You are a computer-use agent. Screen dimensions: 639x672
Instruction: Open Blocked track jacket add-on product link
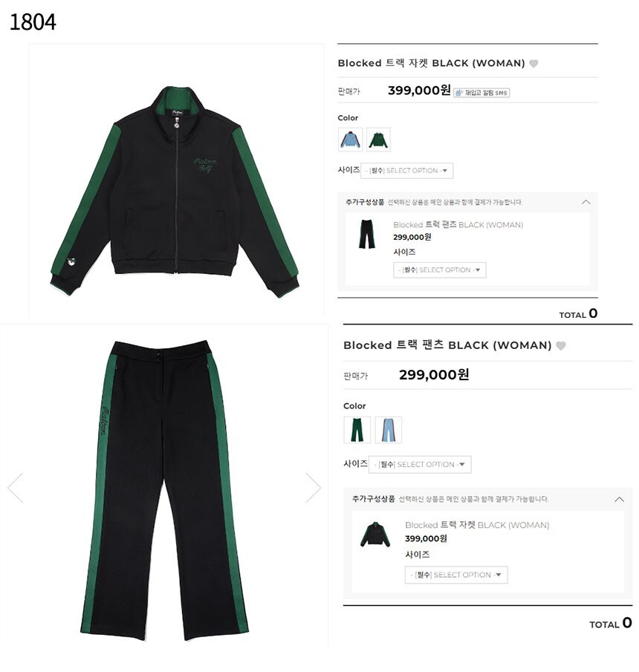tap(477, 525)
